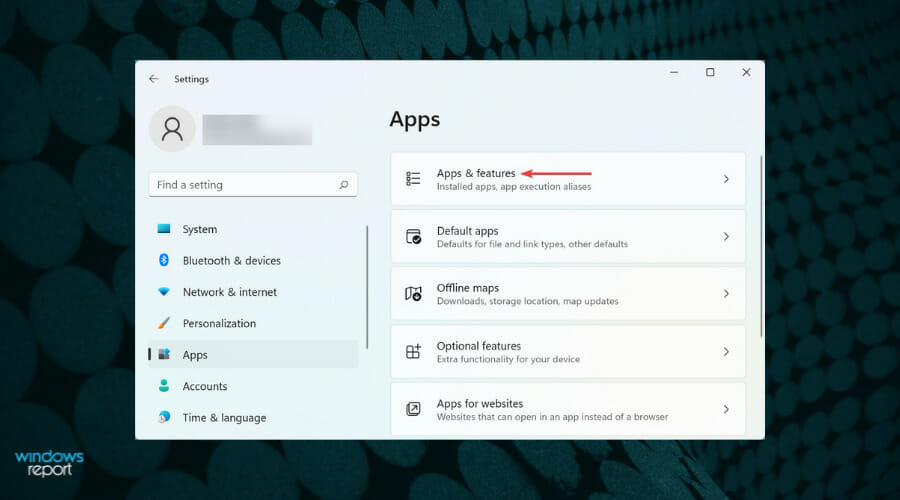900x500 pixels.
Task: Click the Accounts person icon
Action: pos(164,386)
